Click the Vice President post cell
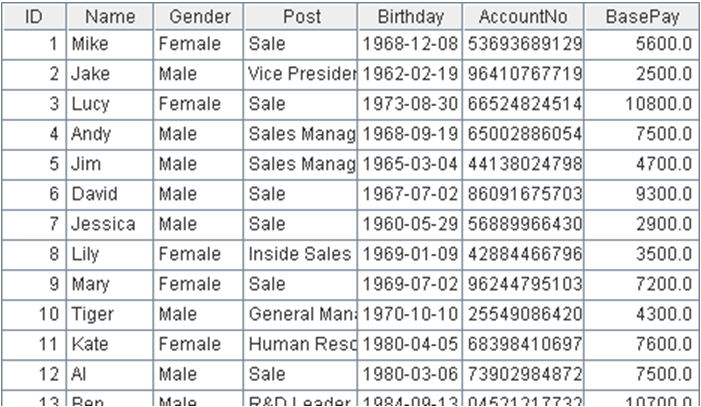This screenshot has width=701, height=407. click(x=301, y=75)
